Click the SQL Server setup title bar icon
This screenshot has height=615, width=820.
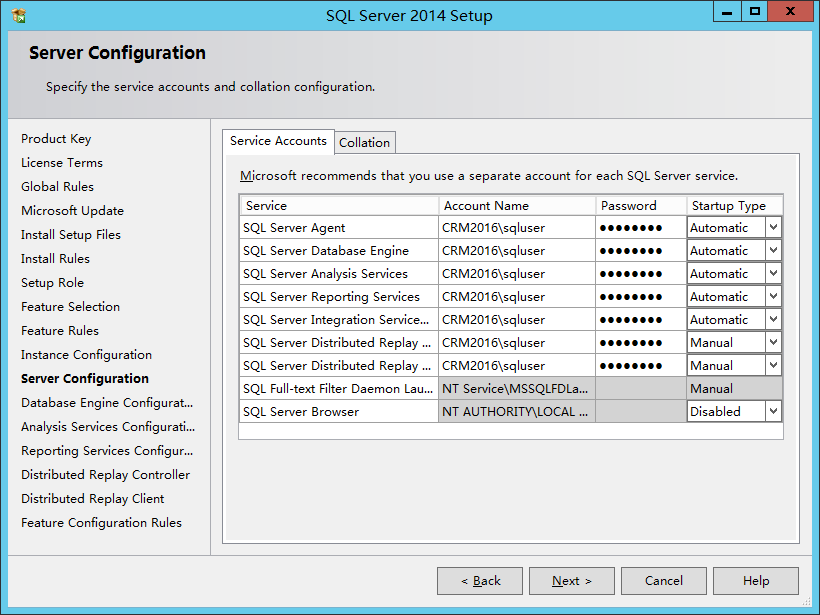pyautogui.click(x=18, y=16)
